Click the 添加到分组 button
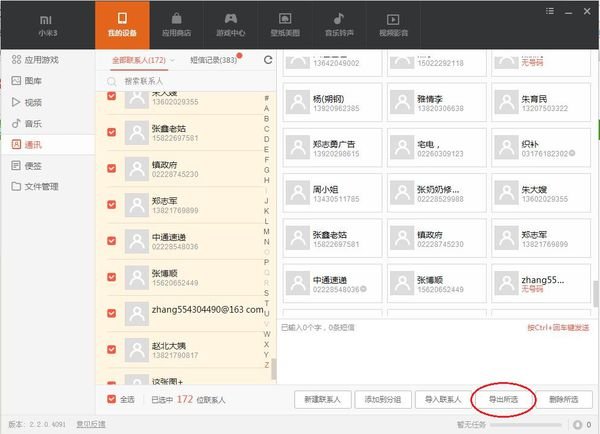 pyautogui.click(x=383, y=400)
